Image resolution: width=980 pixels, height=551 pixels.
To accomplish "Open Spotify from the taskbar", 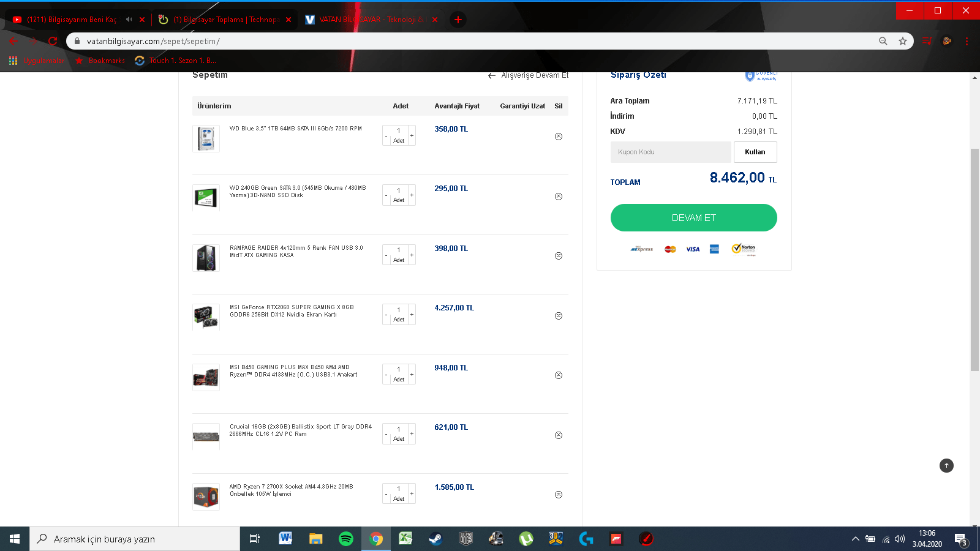I will pyautogui.click(x=346, y=539).
